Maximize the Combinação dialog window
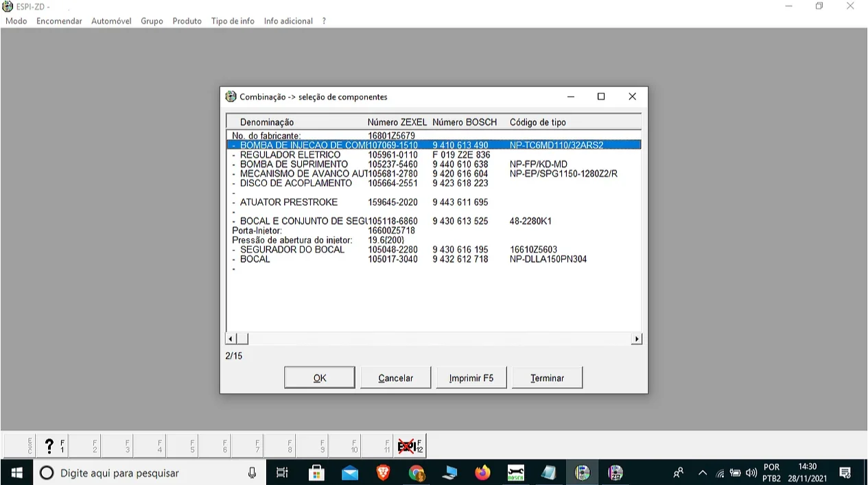 pyautogui.click(x=601, y=97)
